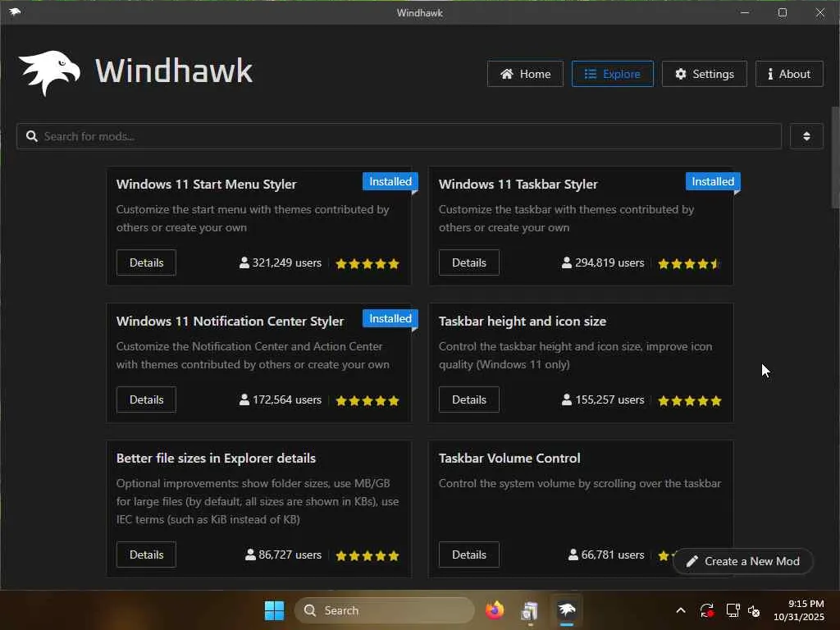The image size is (840, 630).
Task: Click 86,727 users count
Action: pos(283,555)
